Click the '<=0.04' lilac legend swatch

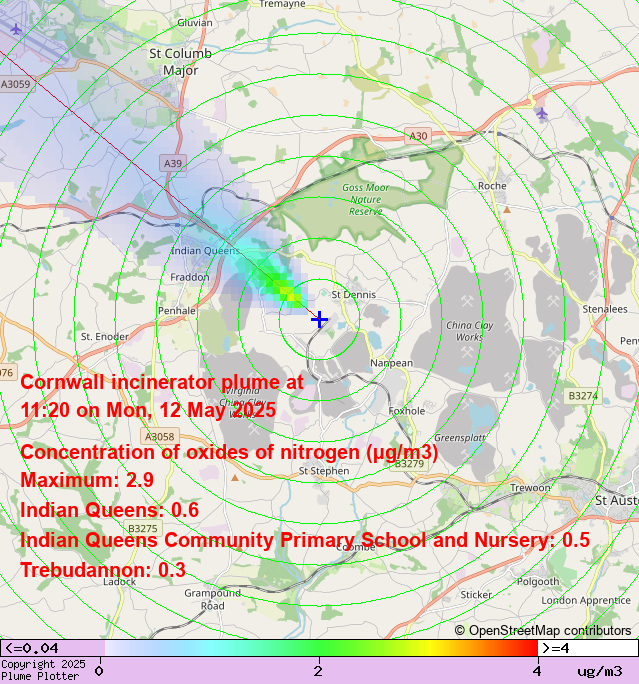click(x=52, y=648)
